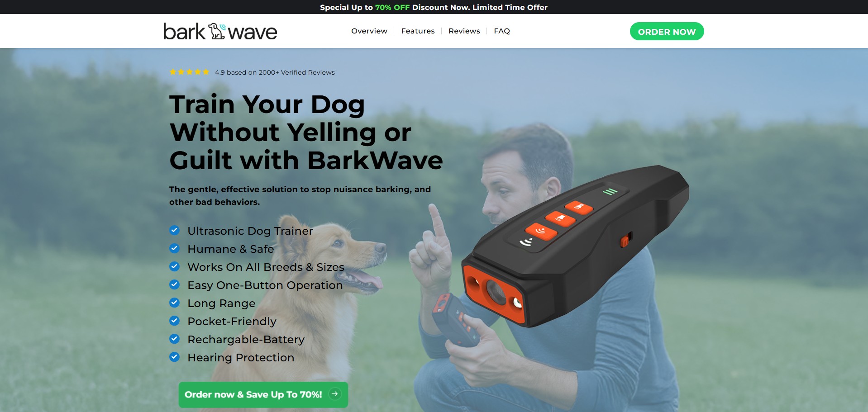Viewport: 868px width, 412px height.
Task: Go to the Features section
Action: (x=418, y=31)
